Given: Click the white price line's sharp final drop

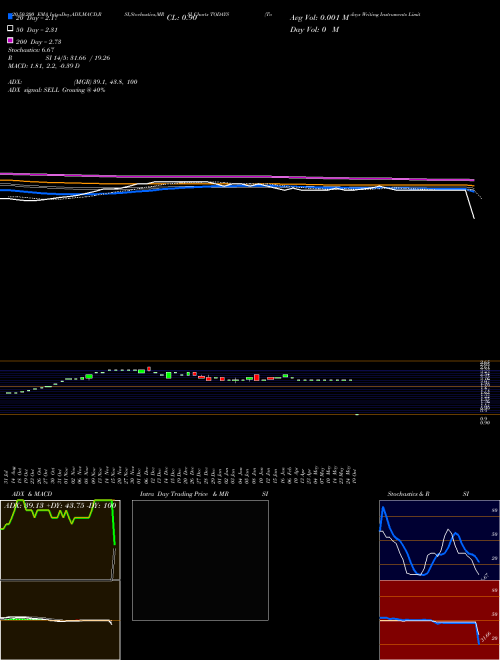Looking at the screenshot, I should (x=471, y=205).
